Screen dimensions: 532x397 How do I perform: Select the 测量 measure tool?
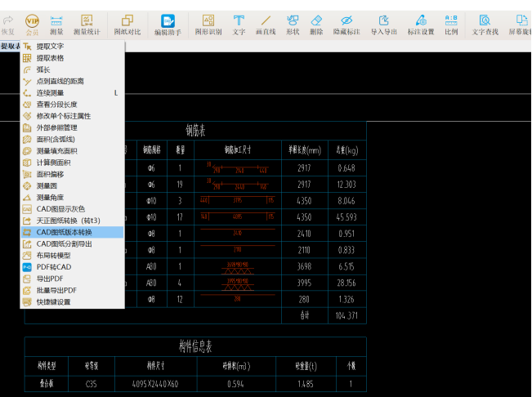click(56, 25)
